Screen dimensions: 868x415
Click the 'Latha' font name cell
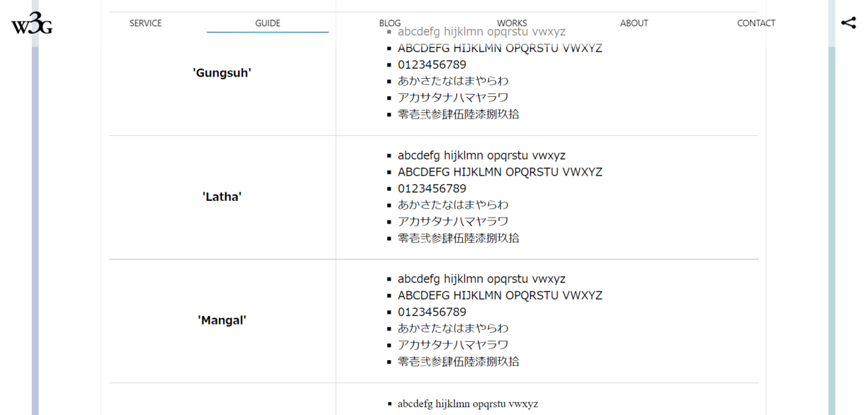point(222,197)
